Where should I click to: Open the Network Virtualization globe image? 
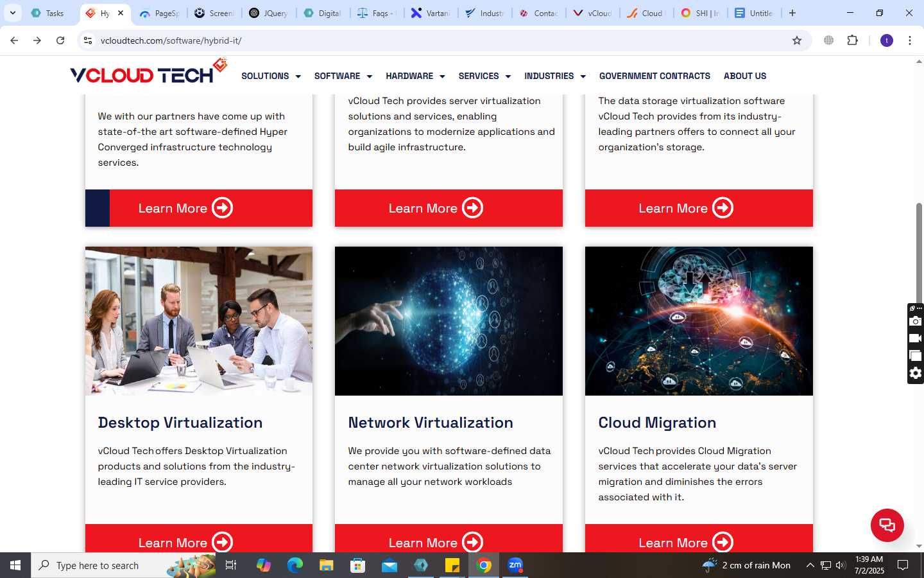pyautogui.click(x=449, y=321)
